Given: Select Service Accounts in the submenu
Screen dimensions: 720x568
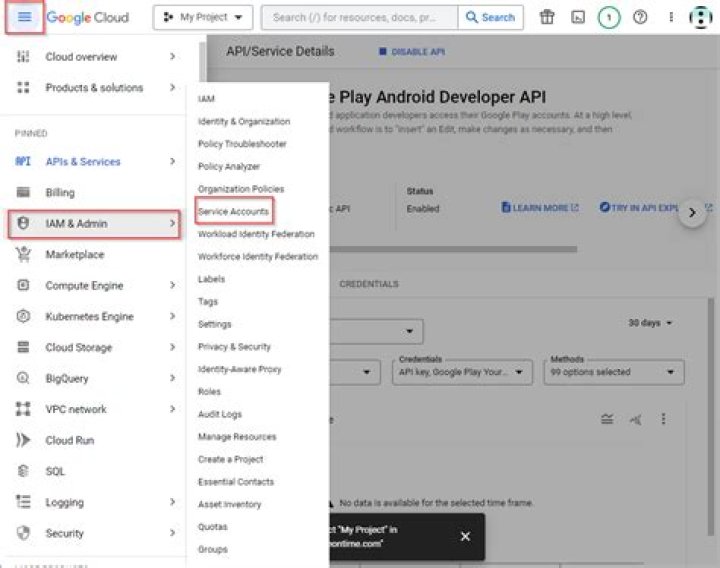Looking at the screenshot, I should [233, 211].
